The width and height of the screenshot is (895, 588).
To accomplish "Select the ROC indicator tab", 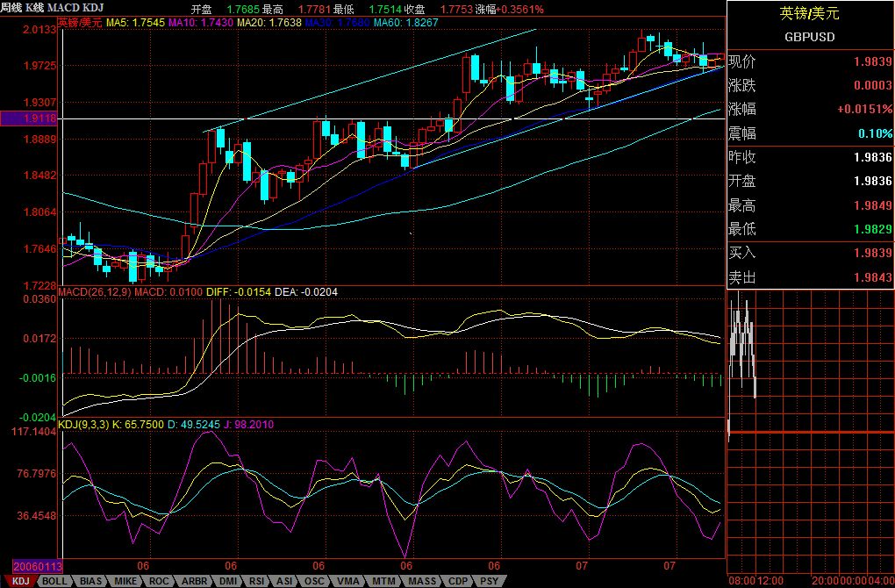I will (159, 581).
